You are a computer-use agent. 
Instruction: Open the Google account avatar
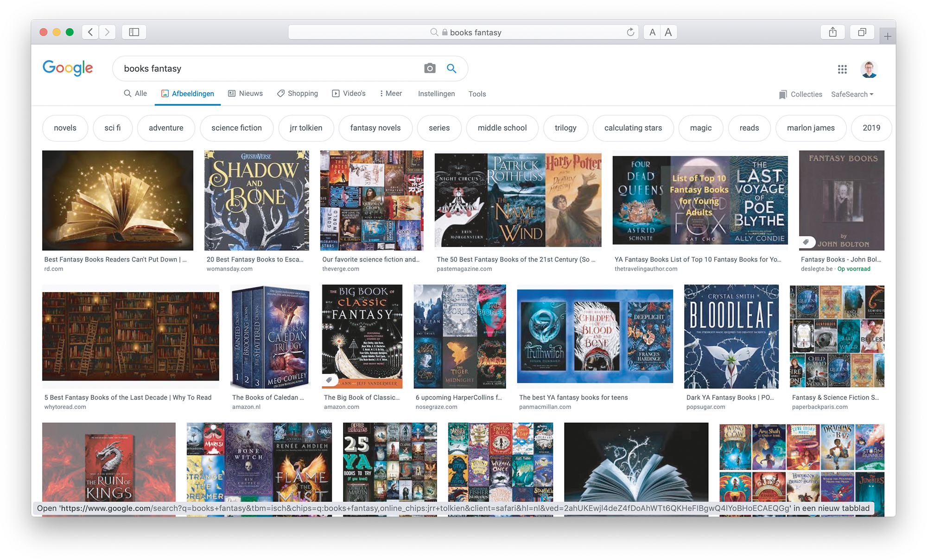click(869, 69)
